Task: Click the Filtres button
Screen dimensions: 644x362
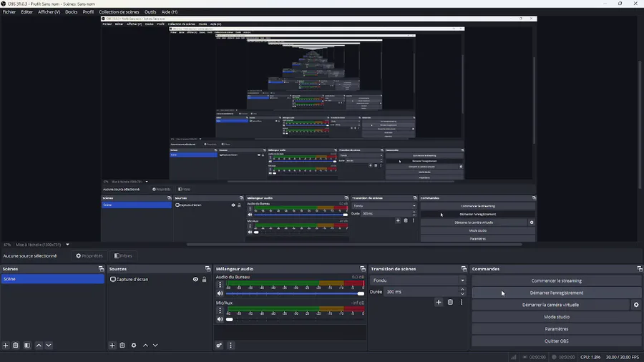Action: 123,255
